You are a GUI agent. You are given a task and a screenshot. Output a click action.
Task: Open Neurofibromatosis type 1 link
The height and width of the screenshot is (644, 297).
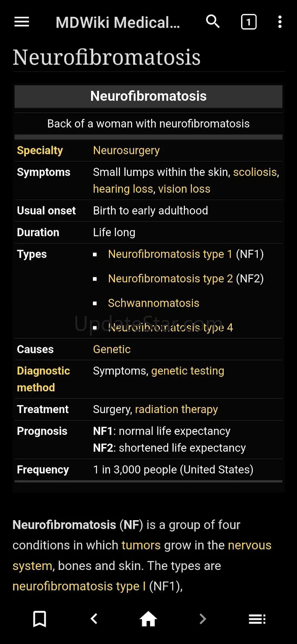(x=170, y=254)
